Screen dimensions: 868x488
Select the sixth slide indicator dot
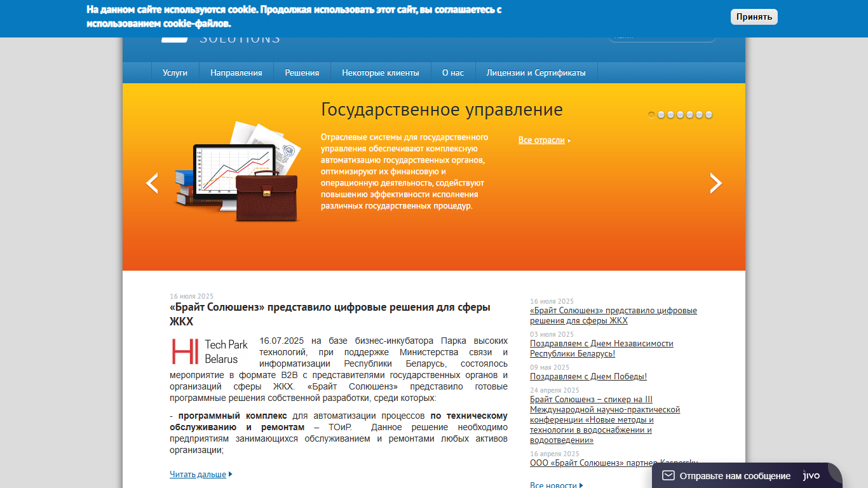[x=699, y=115]
